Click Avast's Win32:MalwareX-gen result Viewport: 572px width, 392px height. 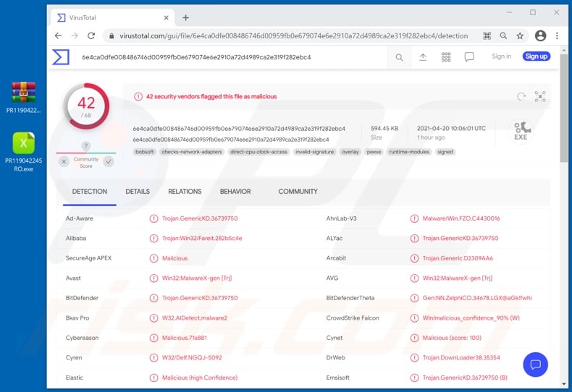tap(197, 278)
